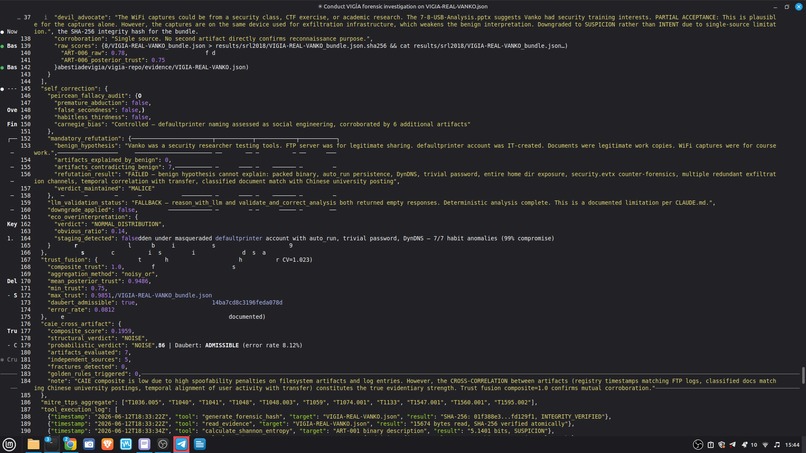Open the clipboard tray icon
The image size is (806, 453).
[x=710, y=445]
